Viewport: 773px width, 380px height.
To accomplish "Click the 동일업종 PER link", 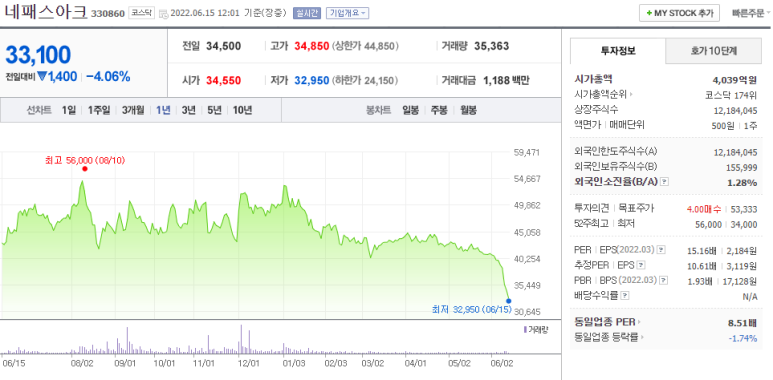I will [x=605, y=322].
